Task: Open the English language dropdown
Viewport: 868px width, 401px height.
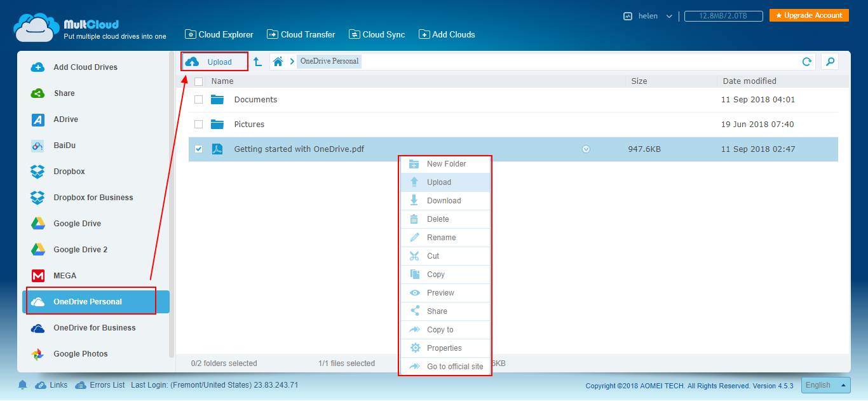Action: click(x=826, y=385)
